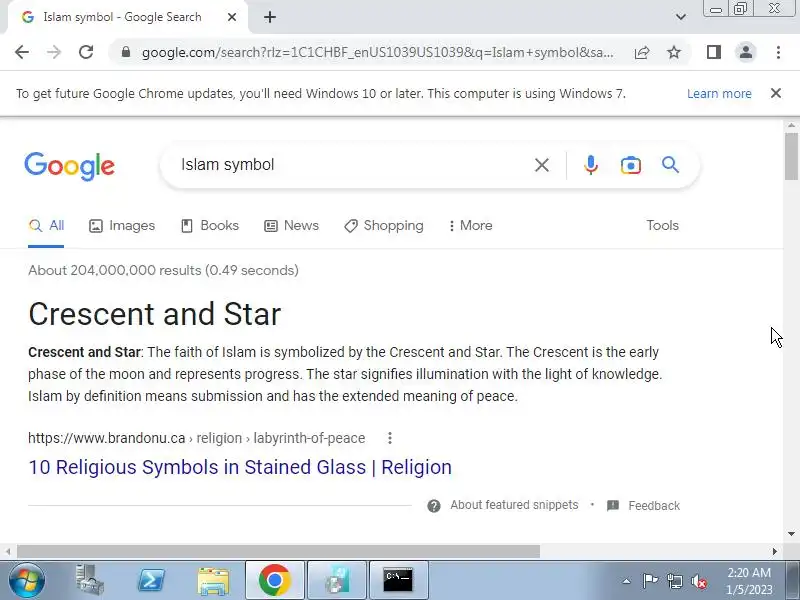Select the All results tab
800x600 pixels.
click(x=46, y=226)
